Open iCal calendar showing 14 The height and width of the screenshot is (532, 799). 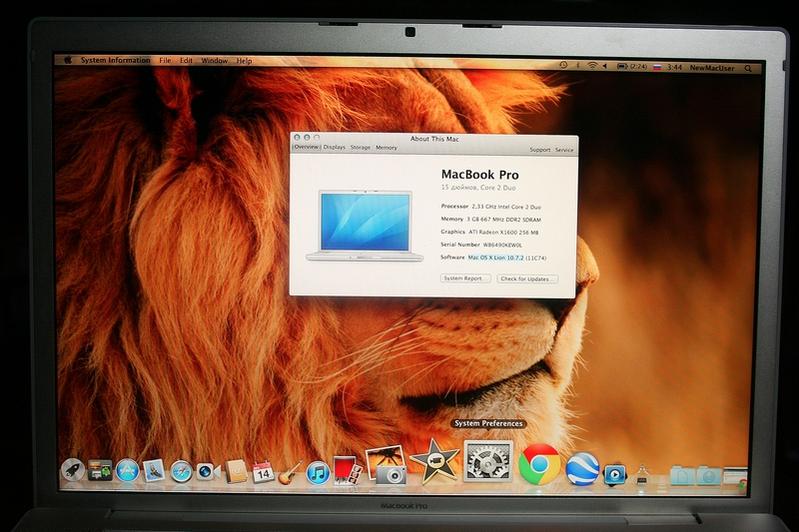[x=263, y=472]
